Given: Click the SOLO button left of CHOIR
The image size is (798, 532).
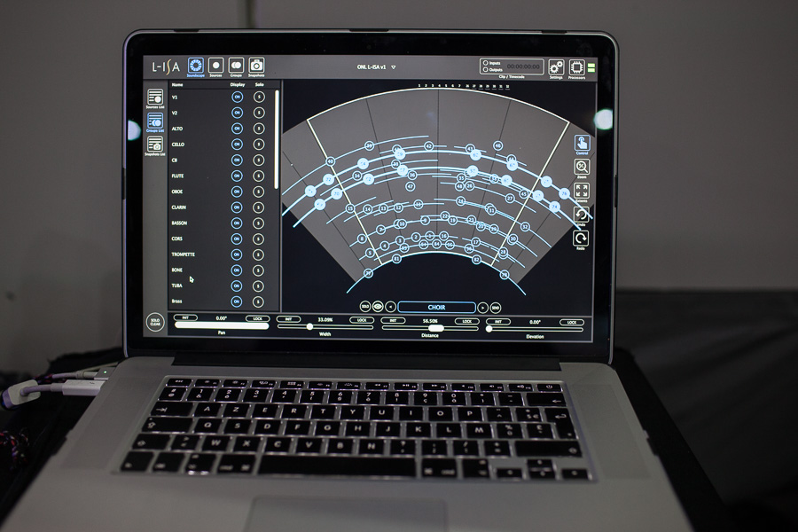Looking at the screenshot, I should pos(365,306).
